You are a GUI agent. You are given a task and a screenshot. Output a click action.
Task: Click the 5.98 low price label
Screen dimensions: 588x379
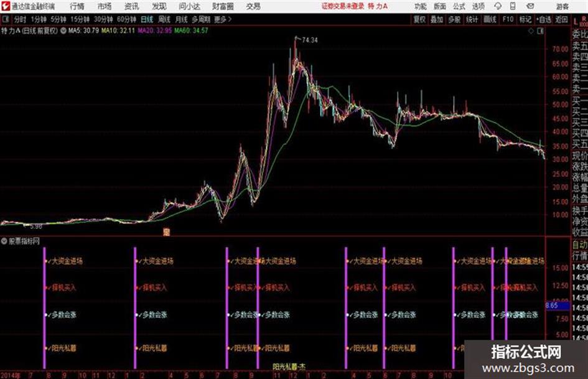35,227
